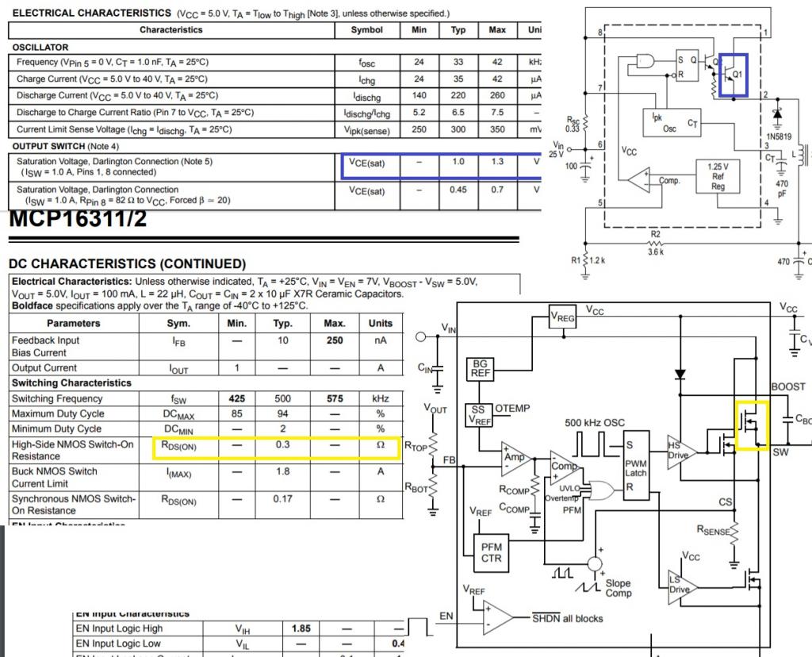Click the Ipk Osc CT oscillator block
Screen dimensions: 812x657
671,123
